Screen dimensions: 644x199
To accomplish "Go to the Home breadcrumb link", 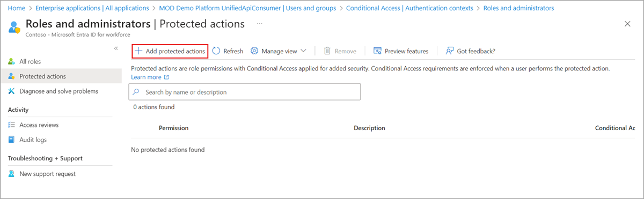I will tap(17, 8).
